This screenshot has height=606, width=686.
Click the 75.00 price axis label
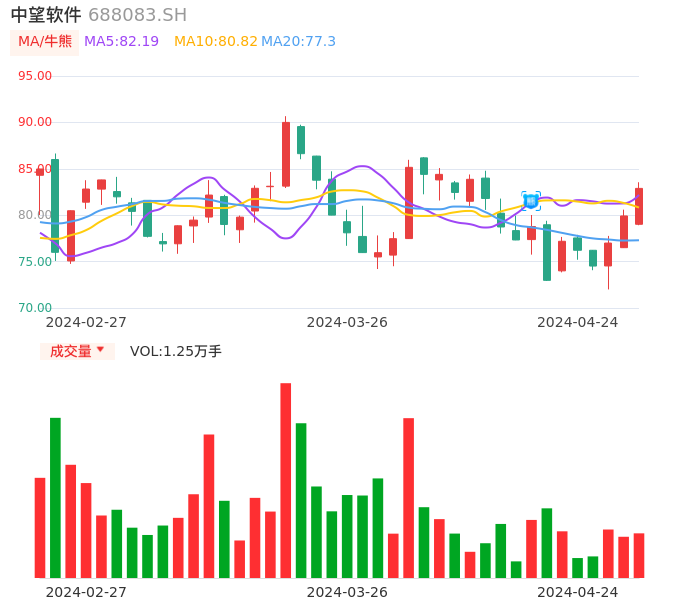(35, 262)
